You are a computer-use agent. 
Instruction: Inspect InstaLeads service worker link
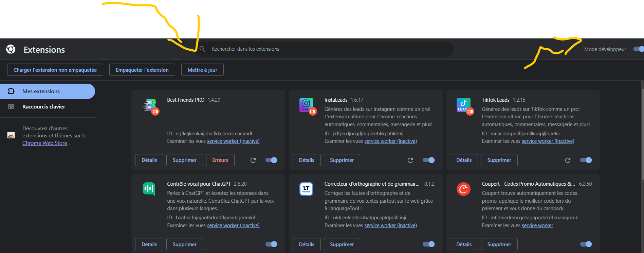(390, 141)
